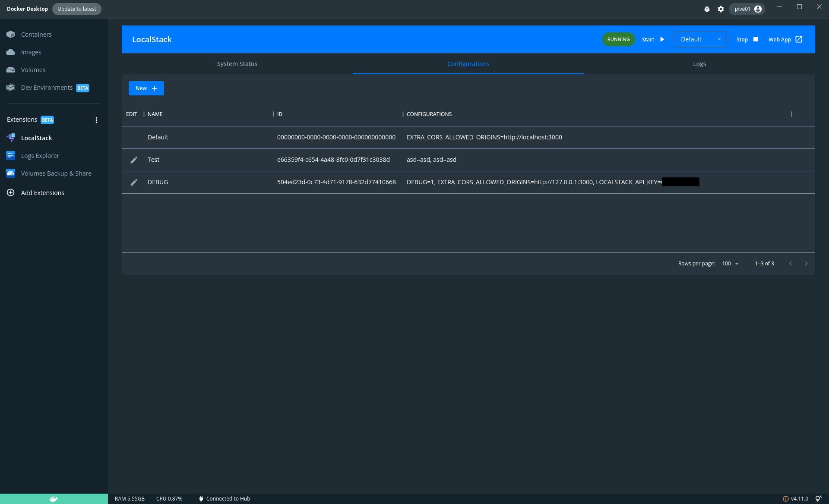This screenshot has width=829, height=504.
Task: Switch to the Logs tab
Action: (699, 64)
